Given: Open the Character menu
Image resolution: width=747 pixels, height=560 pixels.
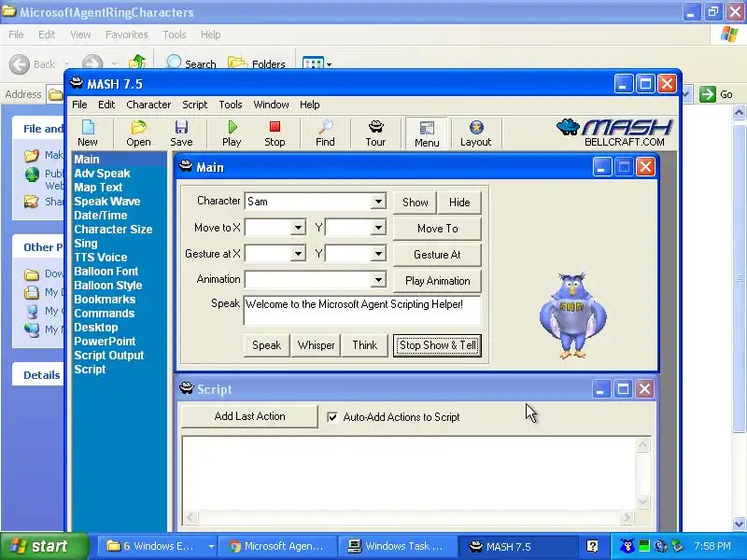Looking at the screenshot, I should tap(148, 105).
